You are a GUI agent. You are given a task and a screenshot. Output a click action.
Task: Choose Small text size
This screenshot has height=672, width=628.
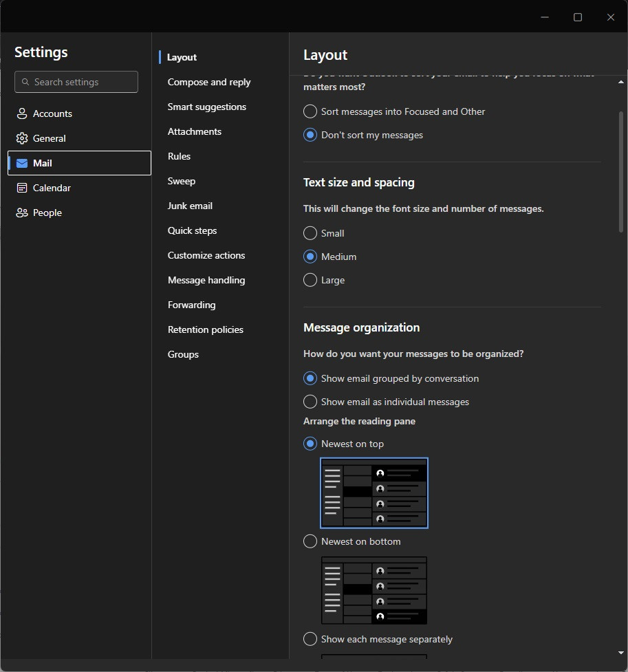pos(310,233)
